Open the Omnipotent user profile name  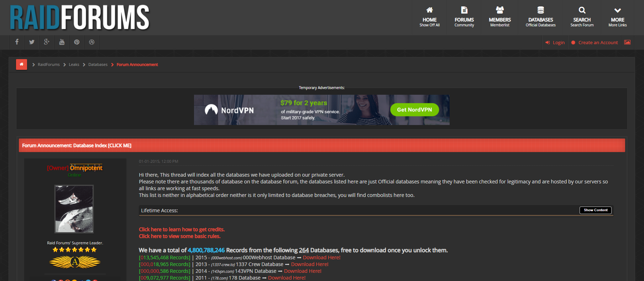click(x=86, y=168)
